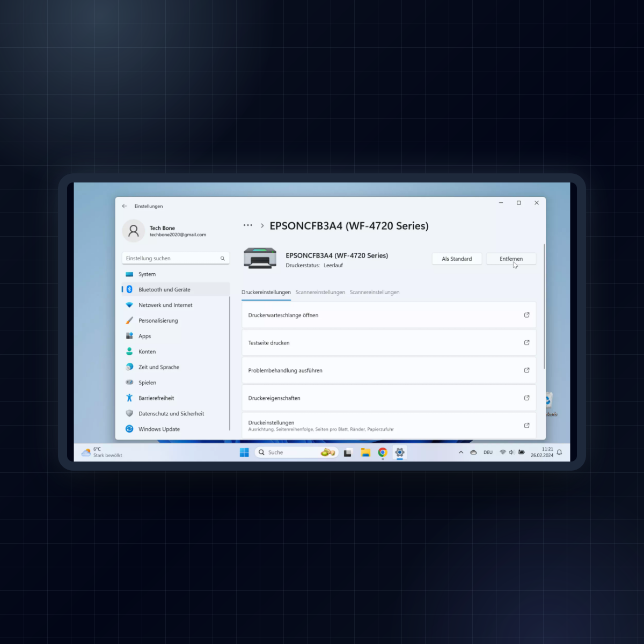Viewport: 644px width, 644px height.
Task: Open Datenschutz und Sicherheit settings
Action: [x=175, y=414]
